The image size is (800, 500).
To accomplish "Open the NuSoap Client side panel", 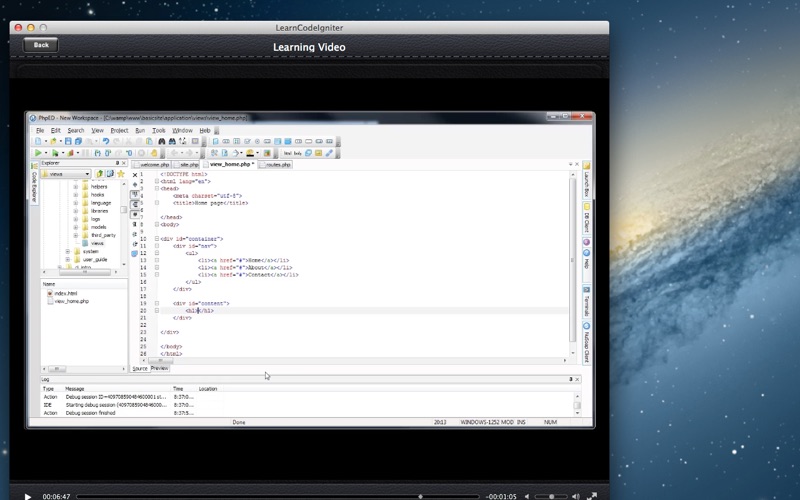I will [587, 342].
